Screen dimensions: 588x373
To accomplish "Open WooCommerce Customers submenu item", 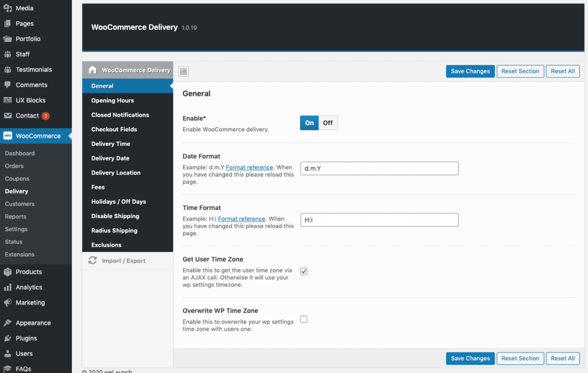I will pos(20,204).
